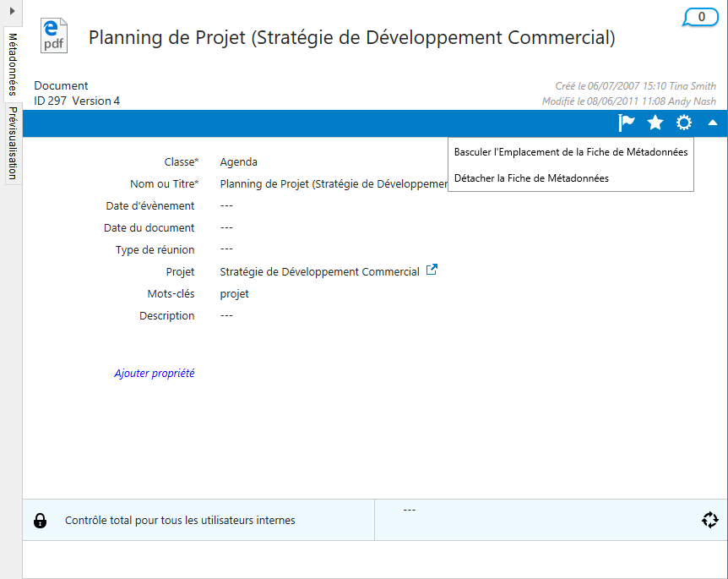This screenshot has width=728, height=579.
Task: Click the follow flag icon
Action: (x=626, y=123)
